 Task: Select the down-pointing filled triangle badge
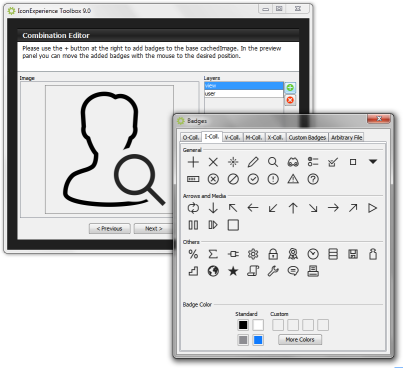373,162
